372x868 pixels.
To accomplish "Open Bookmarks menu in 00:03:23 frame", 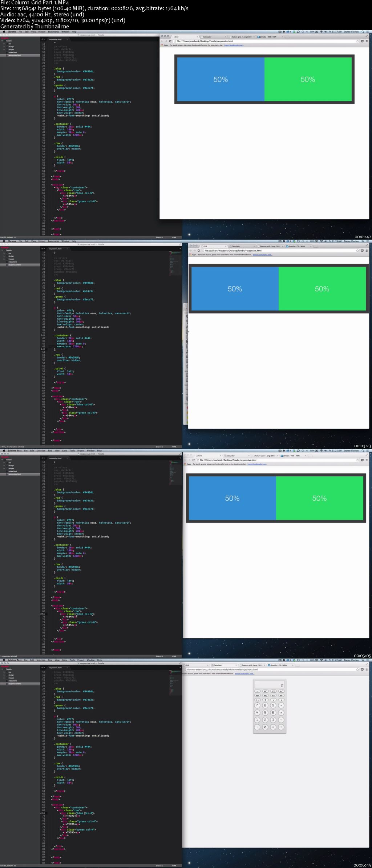I will [53, 241].
